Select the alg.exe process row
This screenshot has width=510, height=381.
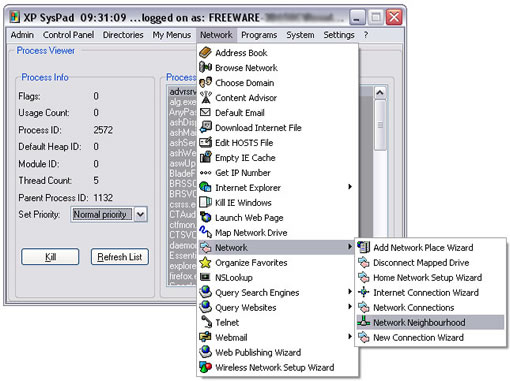(182, 101)
